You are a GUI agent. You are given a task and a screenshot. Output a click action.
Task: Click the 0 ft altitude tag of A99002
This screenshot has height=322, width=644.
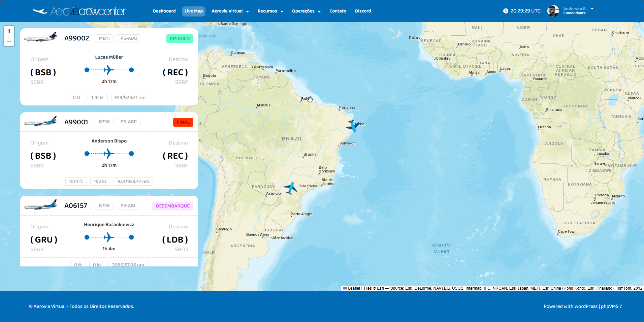coord(77,98)
